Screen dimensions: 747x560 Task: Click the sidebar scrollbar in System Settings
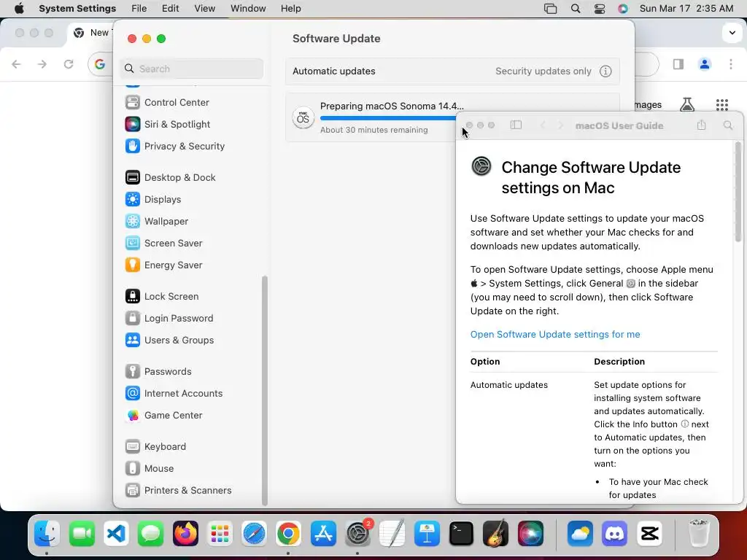[x=265, y=391]
